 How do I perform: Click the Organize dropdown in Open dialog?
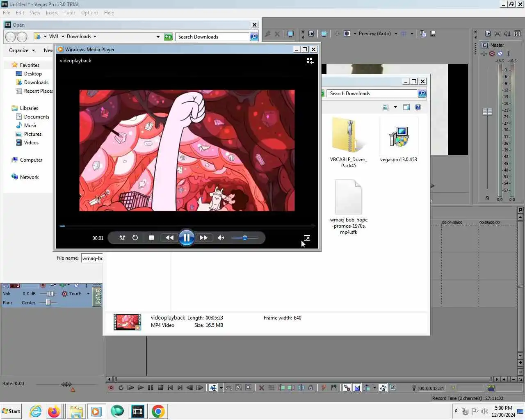point(22,50)
